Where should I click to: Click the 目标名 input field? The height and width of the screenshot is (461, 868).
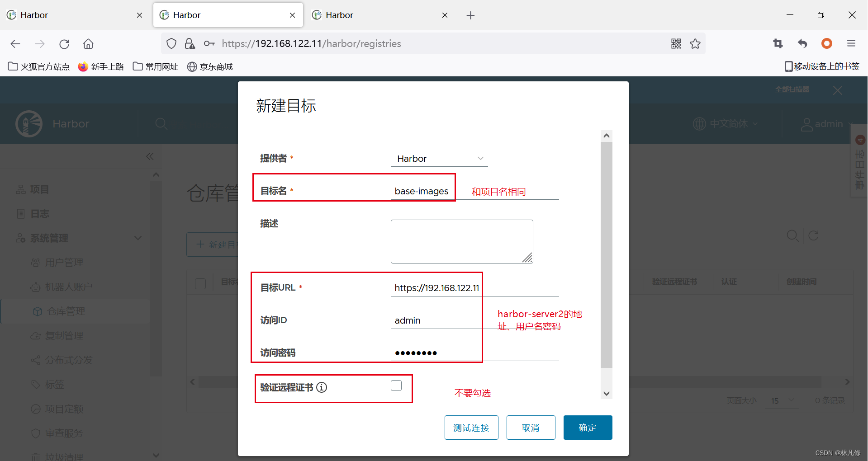tap(474, 191)
